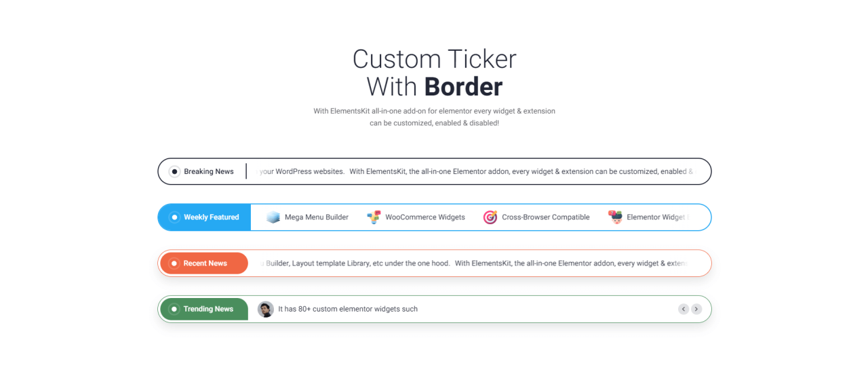
Task: Click the Mega Menu Builder layered icon
Action: pyautogui.click(x=273, y=217)
